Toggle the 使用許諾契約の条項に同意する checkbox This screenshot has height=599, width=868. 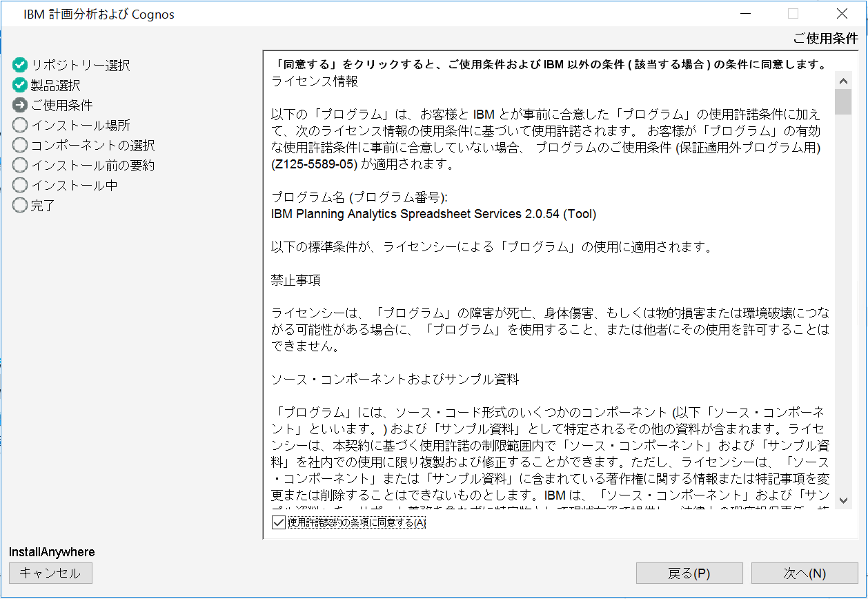point(279,522)
